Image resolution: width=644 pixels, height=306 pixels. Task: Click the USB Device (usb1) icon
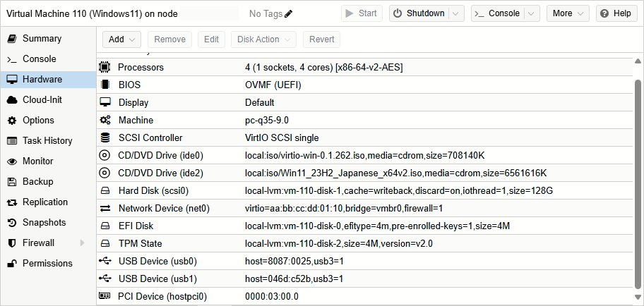(x=105, y=278)
